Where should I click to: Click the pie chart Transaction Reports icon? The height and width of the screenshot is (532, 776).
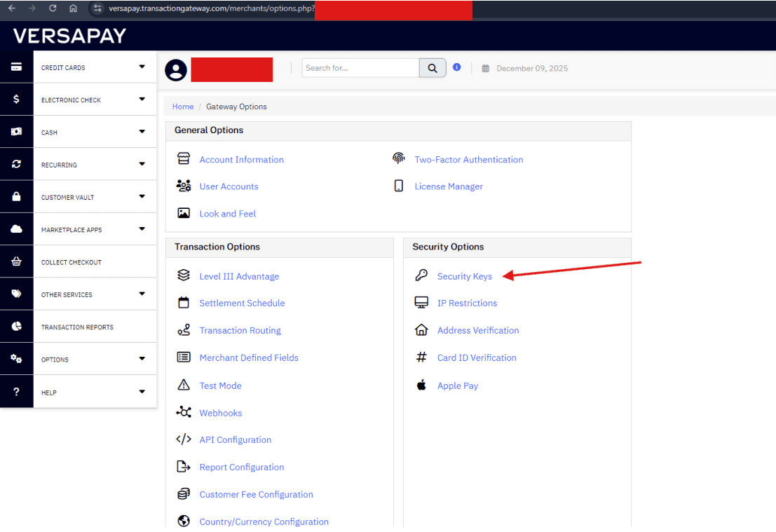click(x=16, y=327)
